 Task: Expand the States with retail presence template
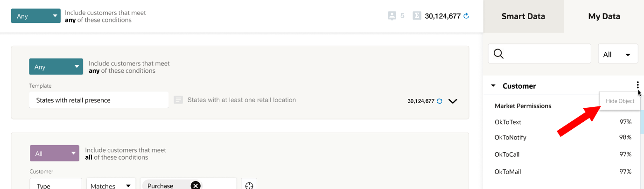pyautogui.click(x=452, y=101)
